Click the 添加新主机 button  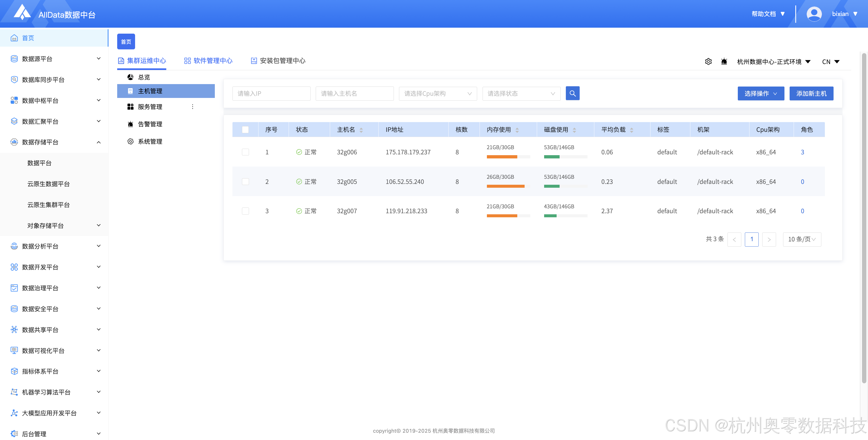point(811,94)
